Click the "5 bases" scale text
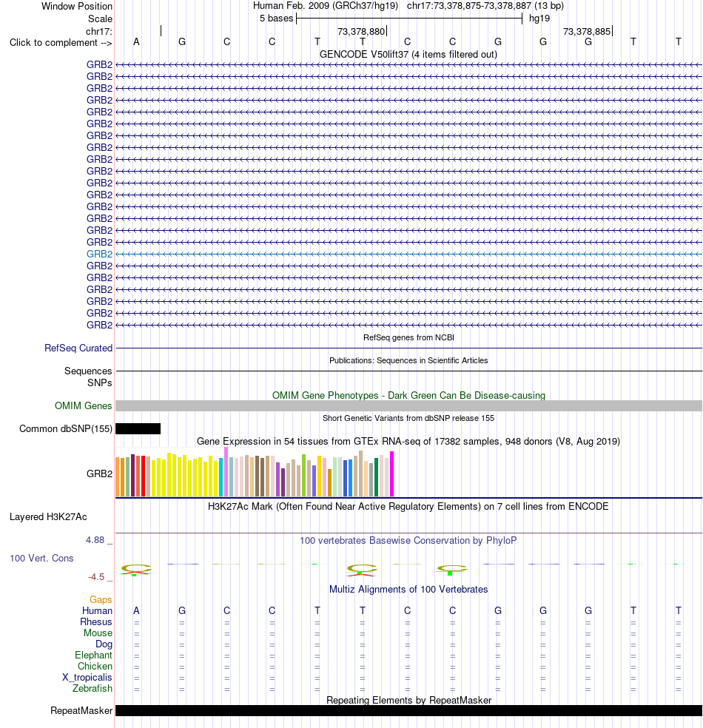 point(276,18)
